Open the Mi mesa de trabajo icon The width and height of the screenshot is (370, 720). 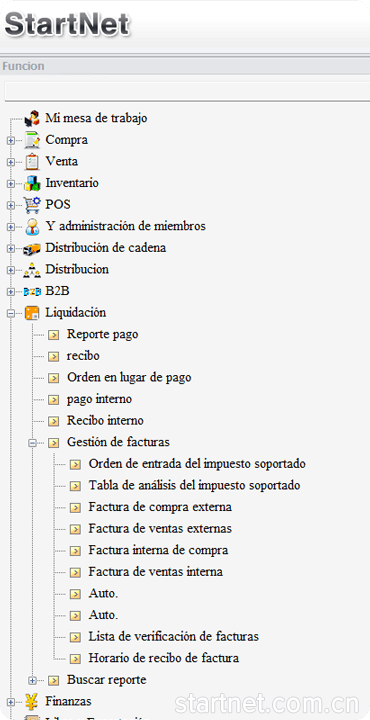point(32,118)
